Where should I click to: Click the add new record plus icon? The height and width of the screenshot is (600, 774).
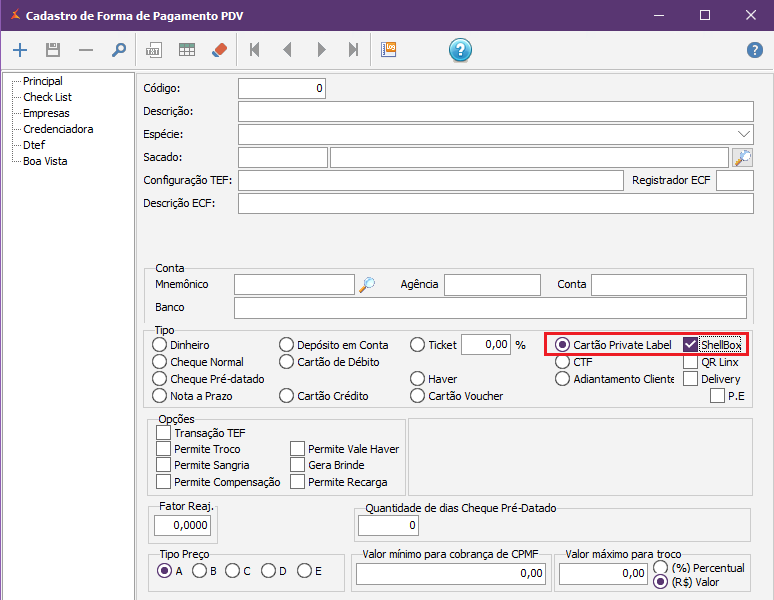tap(20, 50)
